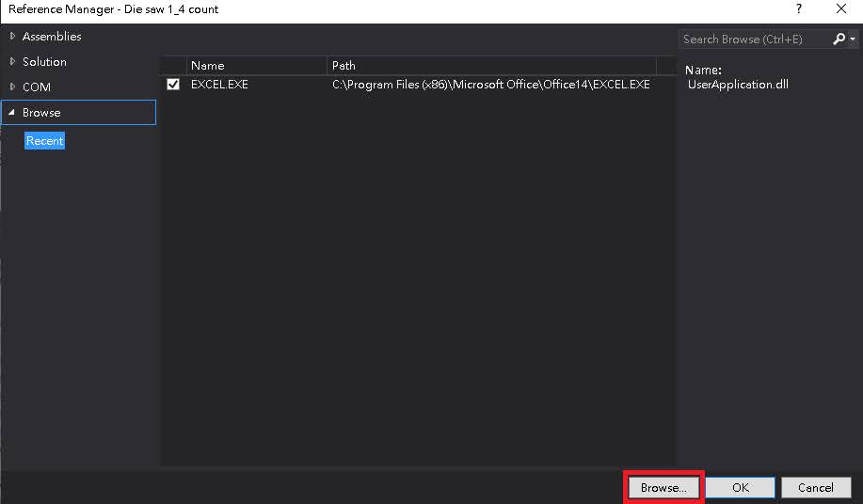Open the Recent sub-item
The height and width of the screenshot is (504, 863).
coord(44,141)
